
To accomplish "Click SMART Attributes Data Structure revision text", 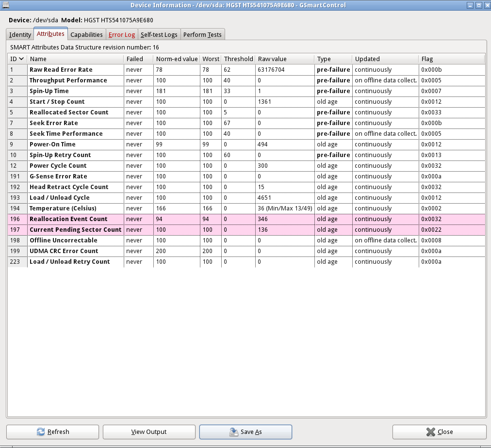I will 84,47.
